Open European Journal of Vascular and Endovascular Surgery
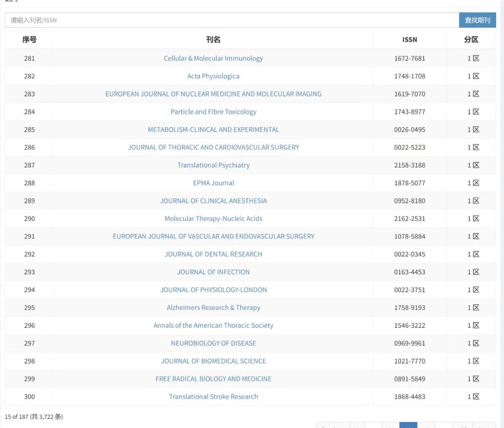Screen dimensions: 504x428 213,236
